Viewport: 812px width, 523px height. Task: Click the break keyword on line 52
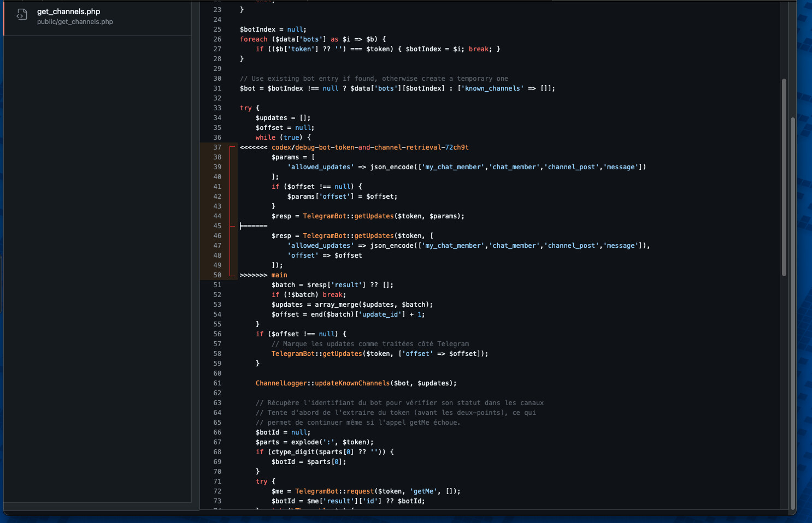(333, 294)
